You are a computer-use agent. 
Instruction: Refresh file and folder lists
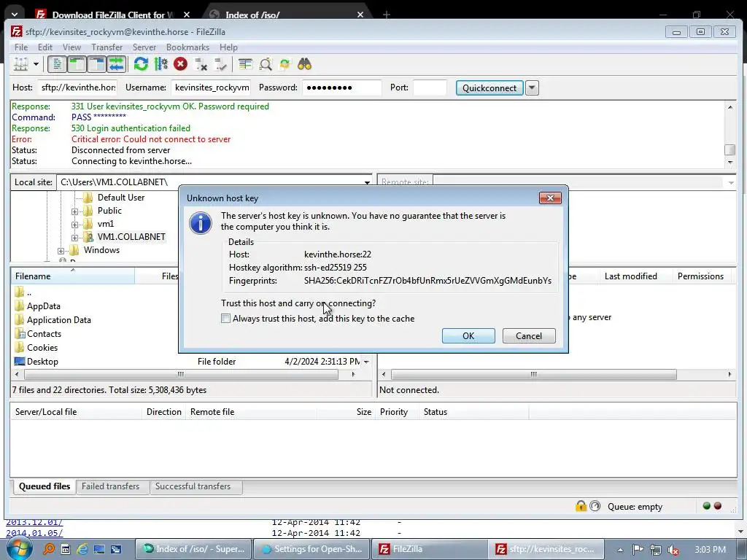click(141, 64)
